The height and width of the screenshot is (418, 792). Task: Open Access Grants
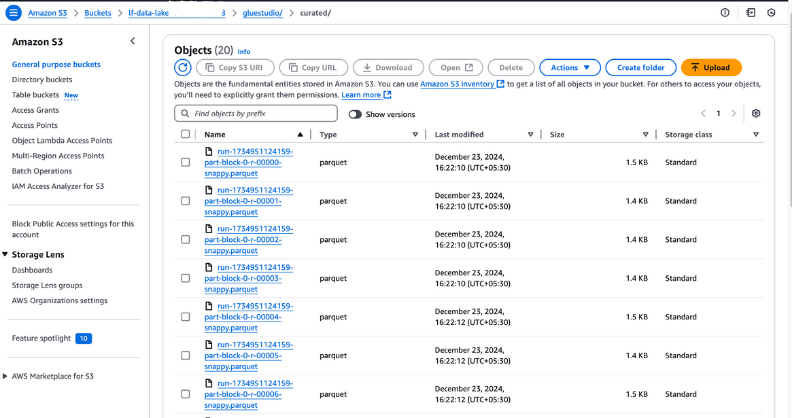point(35,110)
